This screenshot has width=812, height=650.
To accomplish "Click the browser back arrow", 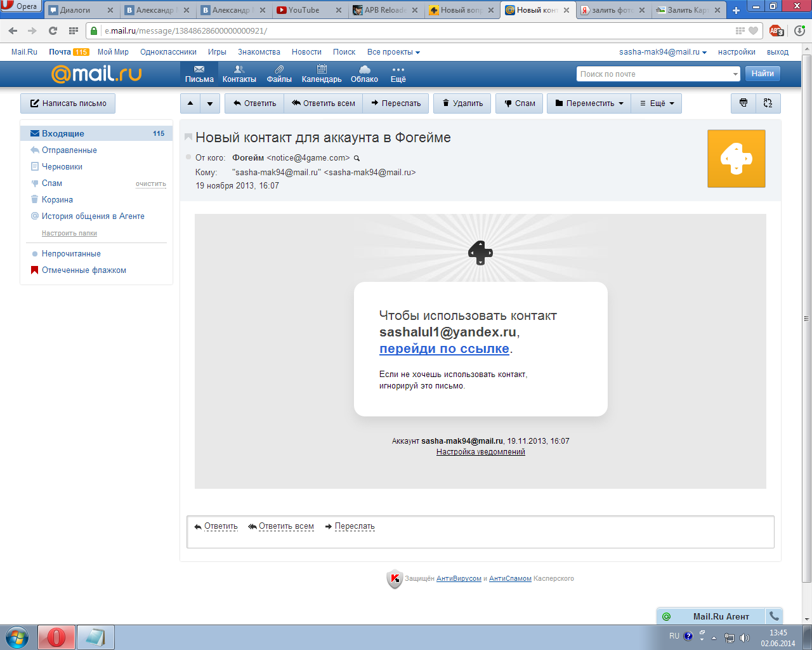I will 13,30.
